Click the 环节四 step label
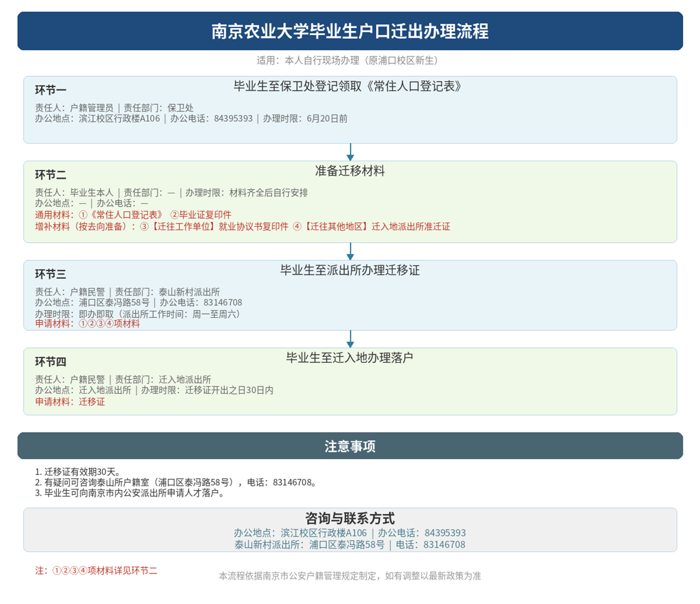The width and height of the screenshot is (700, 604). point(50,361)
